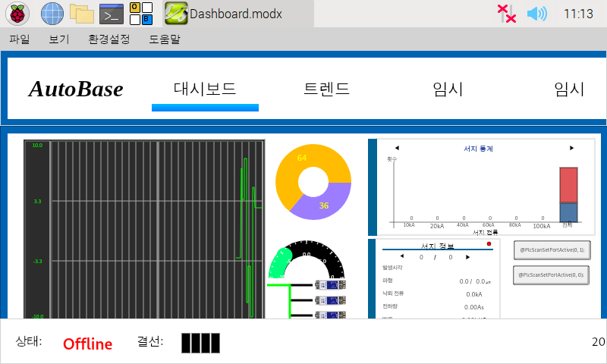Screen dimensions: 607x364
Task: Click the middle surge protector device icon
Action: click(x=330, y=300)
